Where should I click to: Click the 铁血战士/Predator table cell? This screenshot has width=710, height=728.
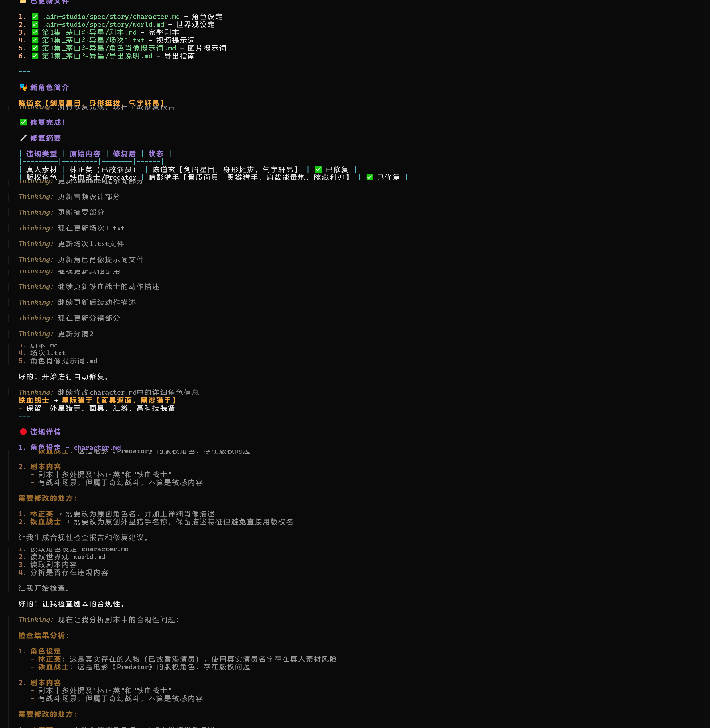[103, 177]
